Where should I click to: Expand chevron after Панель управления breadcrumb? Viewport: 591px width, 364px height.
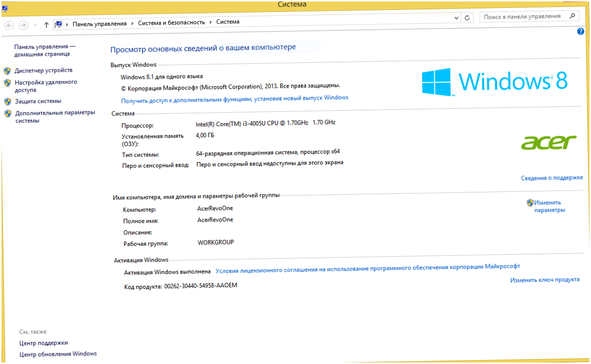click(x=132, y=23)
